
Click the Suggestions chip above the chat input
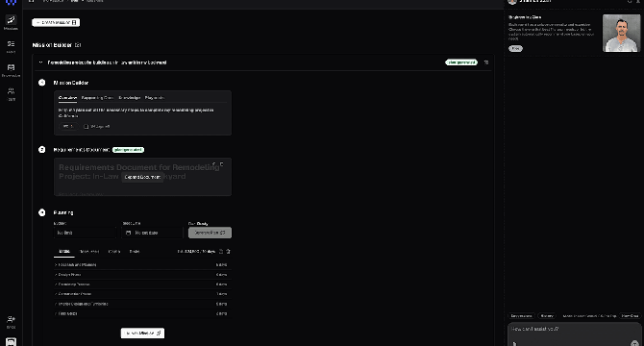click(x=522, y=316)
